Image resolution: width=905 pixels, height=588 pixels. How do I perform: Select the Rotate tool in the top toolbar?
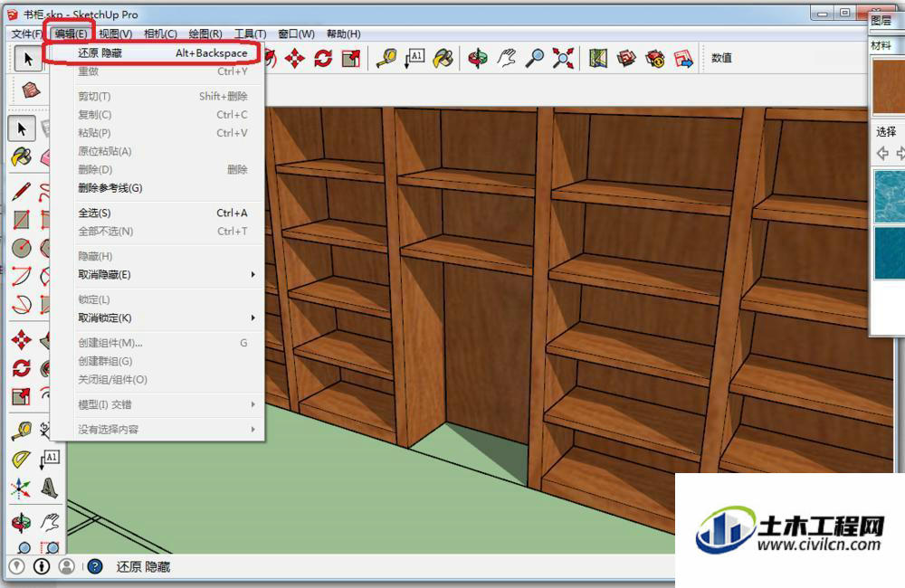coord(323,58)
